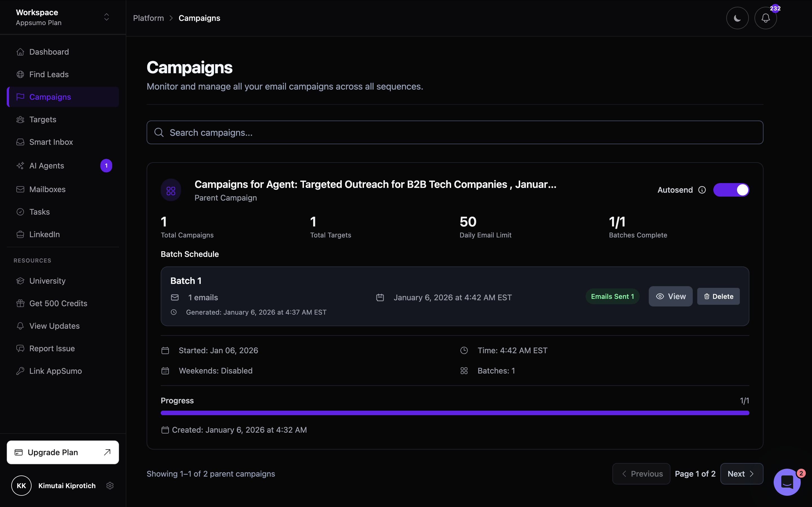Image resolution: width=812 pixels, height=507 pixels.
Task: Open the Targets section
Action: tap(43, 119)
